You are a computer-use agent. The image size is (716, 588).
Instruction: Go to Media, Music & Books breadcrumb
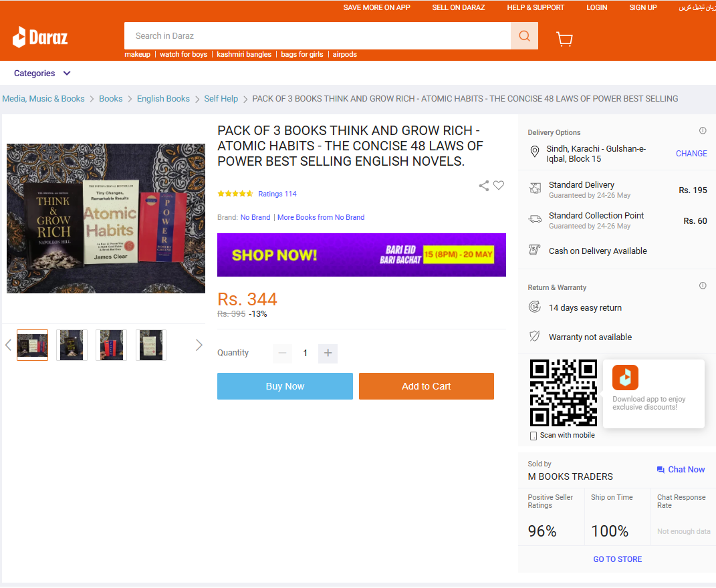[43, 99]
